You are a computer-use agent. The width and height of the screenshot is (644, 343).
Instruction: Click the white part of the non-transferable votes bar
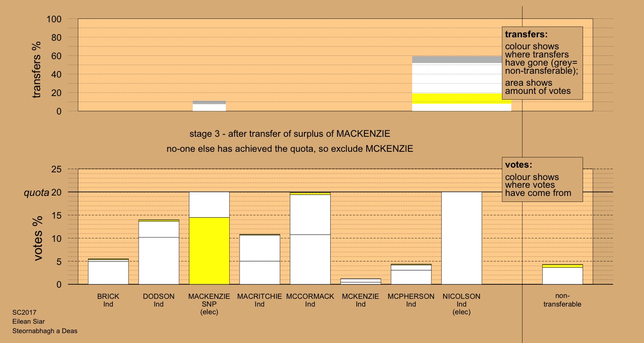(562, 276)
